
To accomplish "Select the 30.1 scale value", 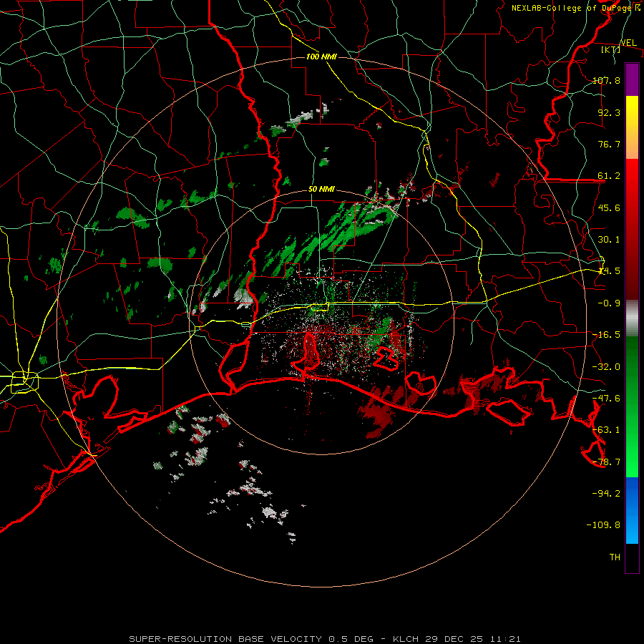I will click(x=609, y=240).
